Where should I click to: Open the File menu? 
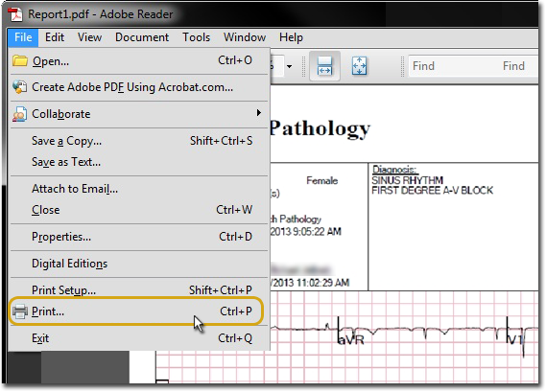point(23,37)
